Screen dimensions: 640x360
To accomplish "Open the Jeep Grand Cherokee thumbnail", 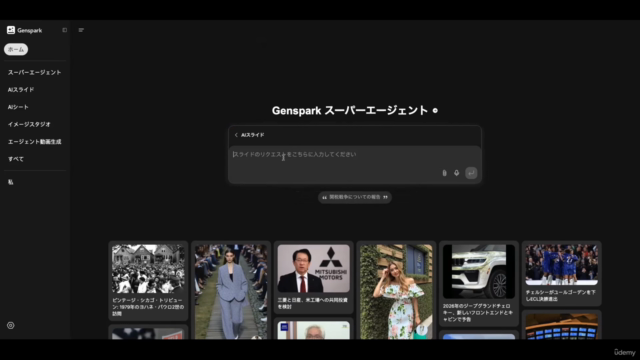I will click(479, 271).
